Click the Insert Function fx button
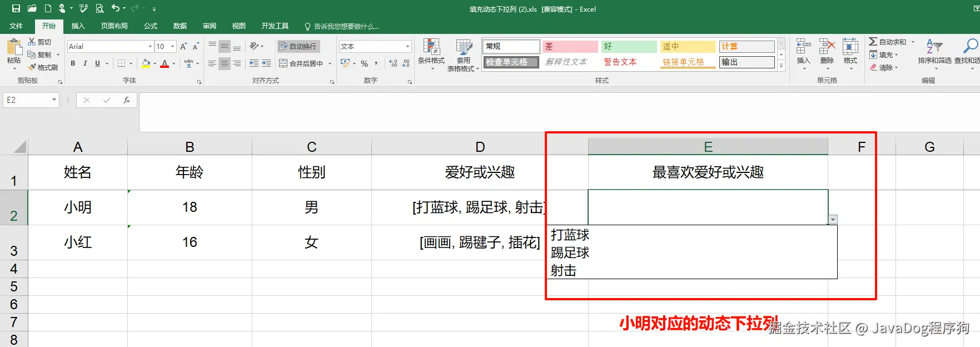Viewport: 980px width, 347px height. 127,100
